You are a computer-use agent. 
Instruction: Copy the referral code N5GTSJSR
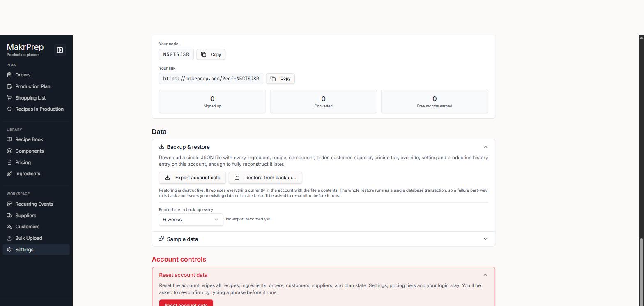point(211,54)
